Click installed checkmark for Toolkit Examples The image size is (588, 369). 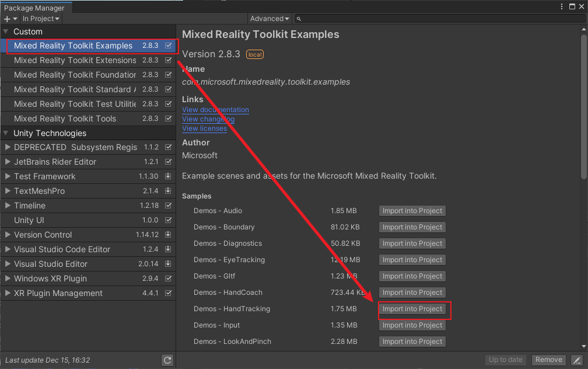169,46
